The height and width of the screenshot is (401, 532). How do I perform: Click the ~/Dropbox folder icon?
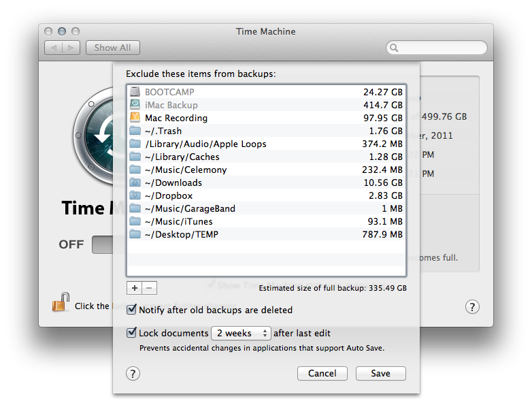click(x=135, y=195)
